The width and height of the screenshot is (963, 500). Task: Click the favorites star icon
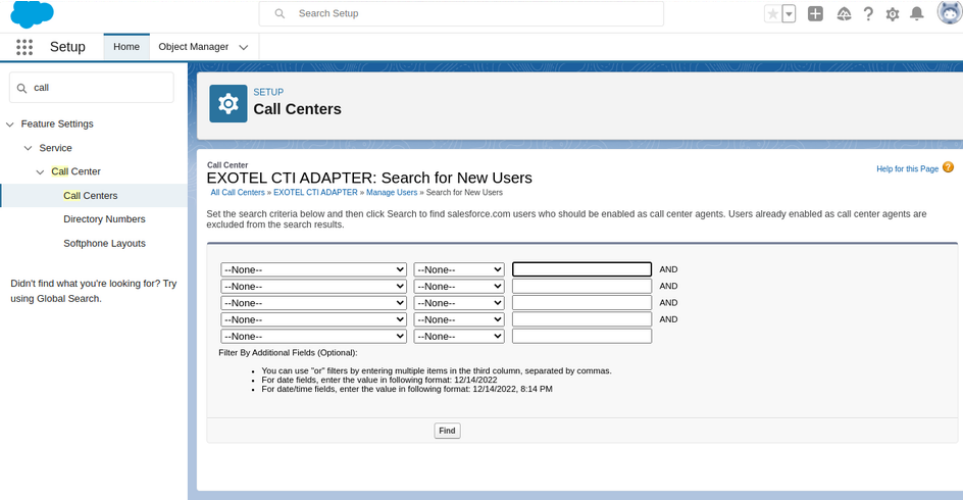(773, 14)
